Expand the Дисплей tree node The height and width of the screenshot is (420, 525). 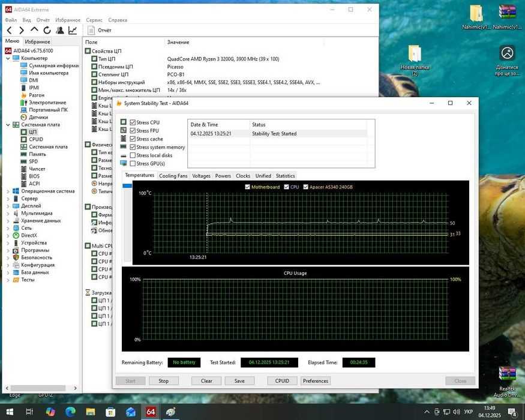point(8,206)
